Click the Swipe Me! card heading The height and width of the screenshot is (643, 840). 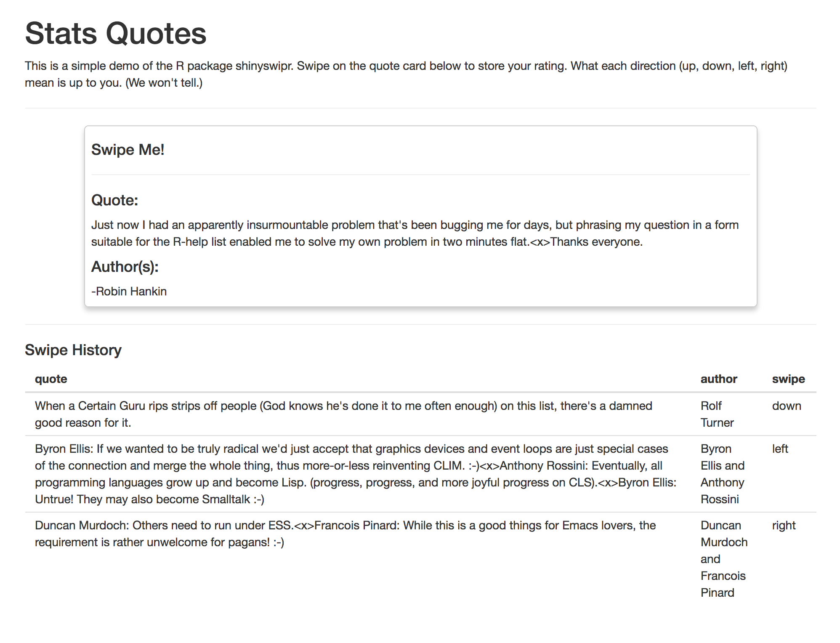tap(128, 150)
